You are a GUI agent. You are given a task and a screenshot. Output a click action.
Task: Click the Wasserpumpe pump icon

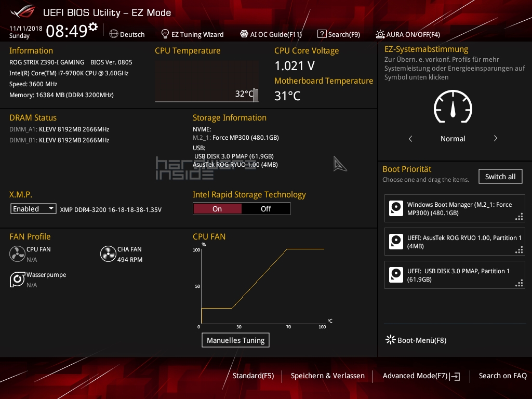[x=17, y=279]
